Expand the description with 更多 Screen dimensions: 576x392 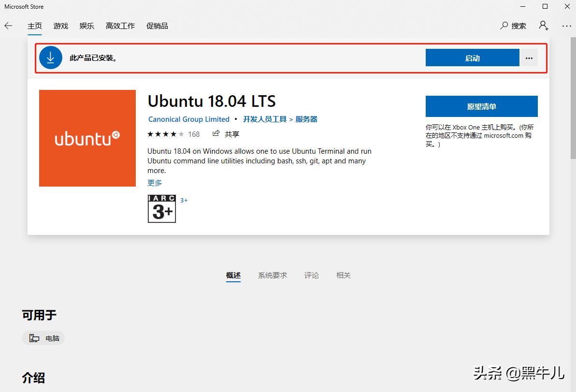154,182
